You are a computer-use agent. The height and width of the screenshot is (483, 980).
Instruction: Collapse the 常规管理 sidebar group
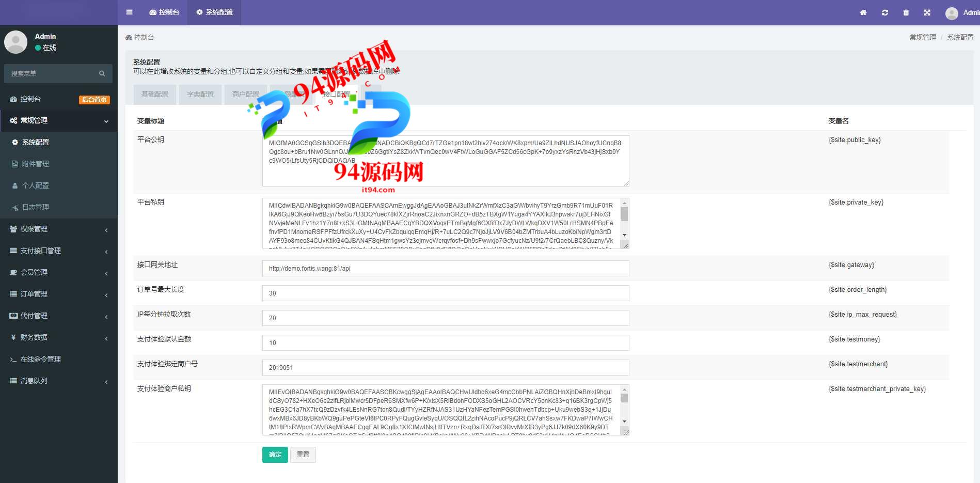[x=59, y=120]
